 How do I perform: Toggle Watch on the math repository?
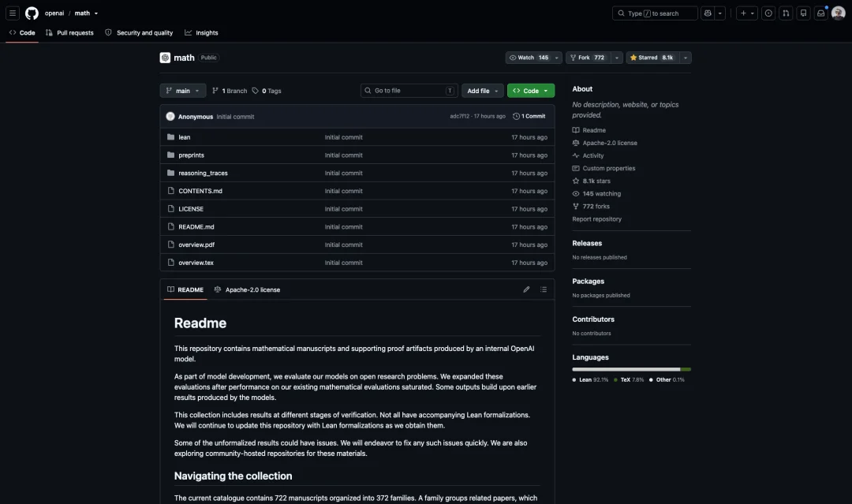pyautogui.click(x=529, y=58)
